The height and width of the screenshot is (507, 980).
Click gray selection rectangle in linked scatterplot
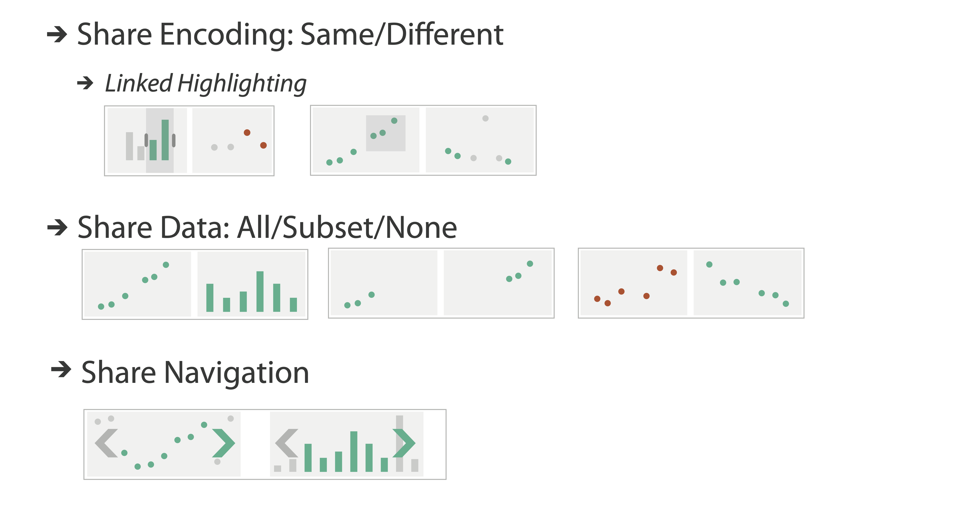(386, 133)
